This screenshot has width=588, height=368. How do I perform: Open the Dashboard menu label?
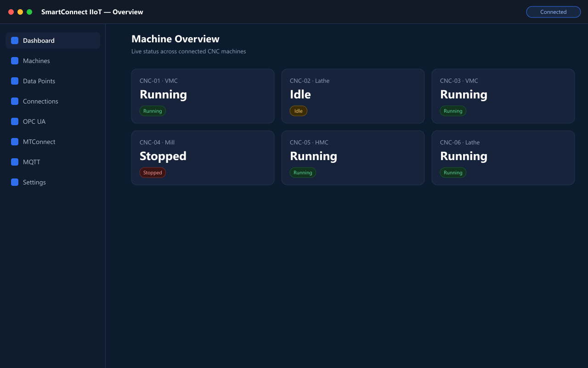pyautogui.click(x=39, y=40)
